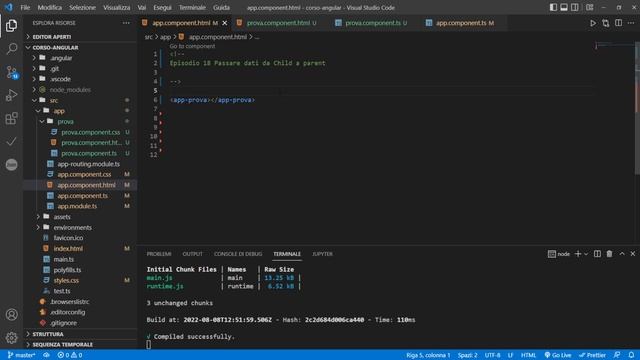Viewport: 640px width, 360px height.
Task: Expand the assets folder
Action: [x=81, y=217]
